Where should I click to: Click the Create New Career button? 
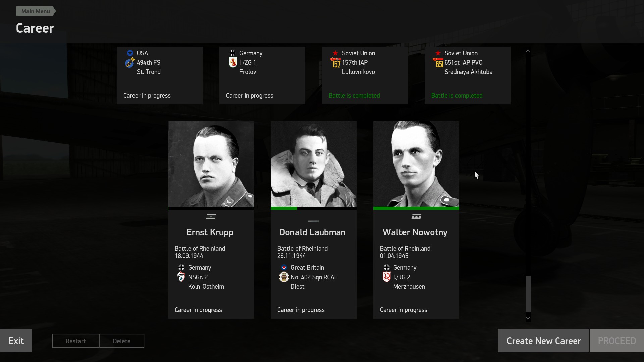point(544,341)
